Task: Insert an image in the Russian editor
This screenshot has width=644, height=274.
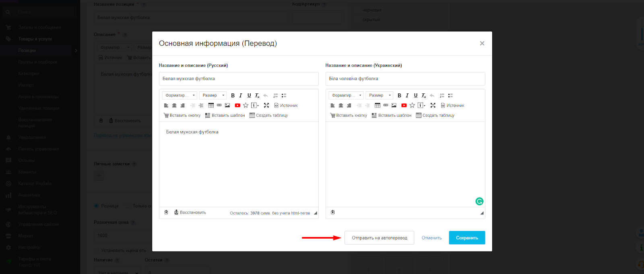Action: pos(227,105)
